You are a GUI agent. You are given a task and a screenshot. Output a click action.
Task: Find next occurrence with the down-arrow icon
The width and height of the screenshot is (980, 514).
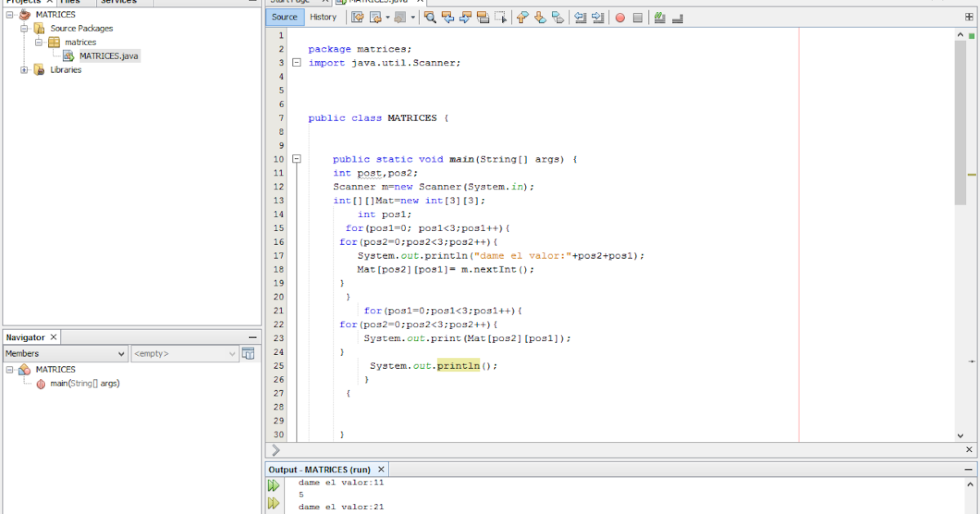click(465, 17)
